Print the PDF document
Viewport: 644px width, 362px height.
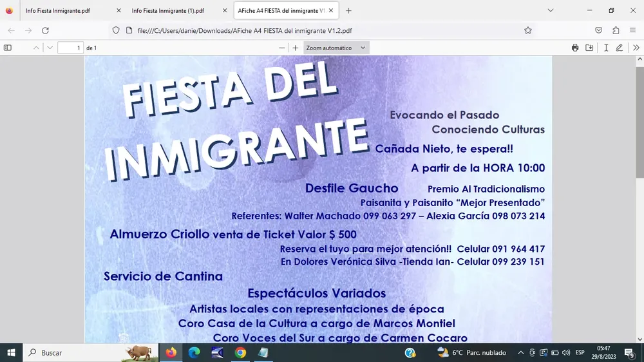pyautogui.click(x=575, y=48)
